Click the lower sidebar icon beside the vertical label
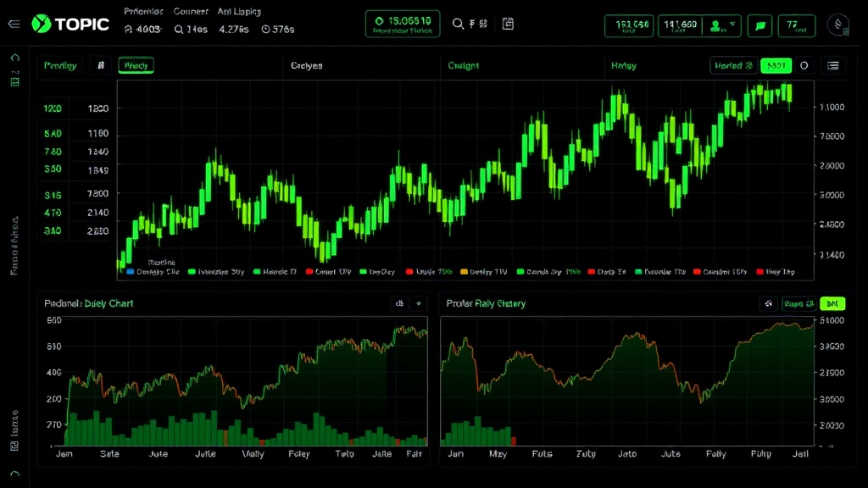The width and height of the screenshot is (868, 488). (x=15, y=446)
